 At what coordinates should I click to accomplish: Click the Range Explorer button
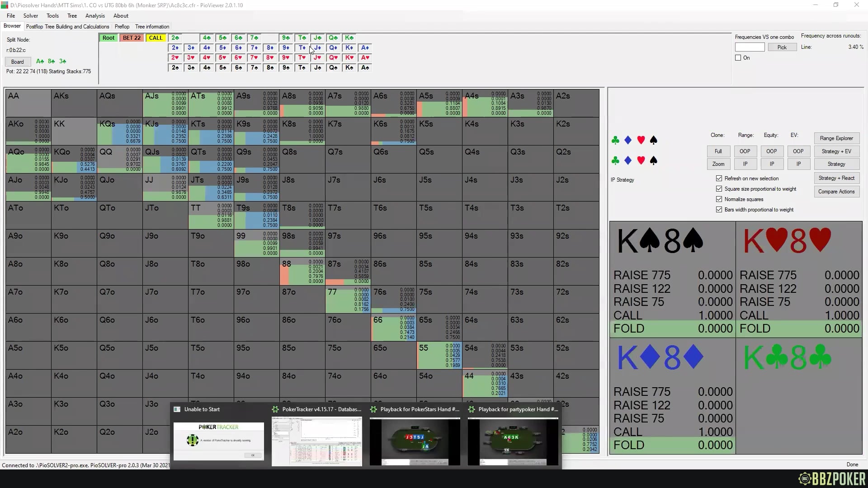(x=836, y=138)
